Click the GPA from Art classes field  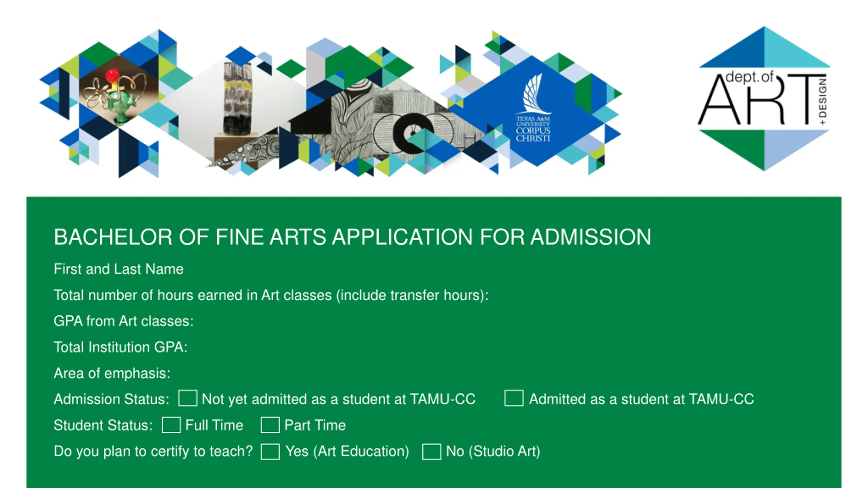coord(505,321)
